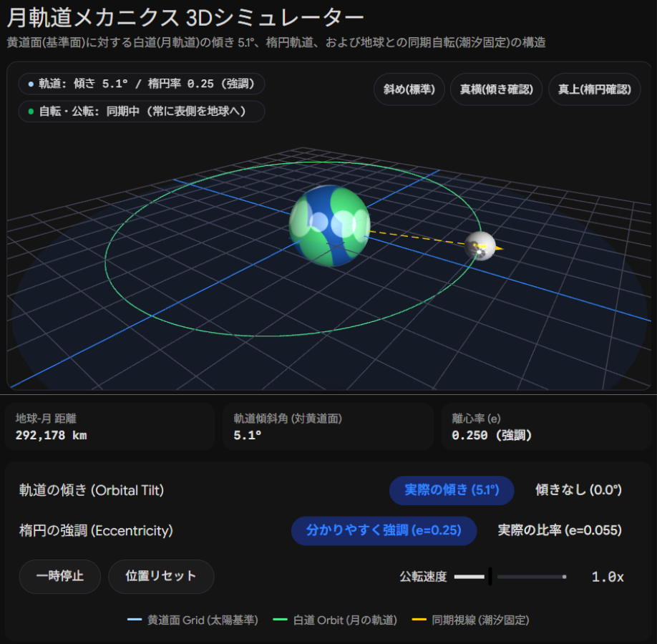Click the 公転速度 label
This screenshot has width=657, height=644.
(x=423, y=577)
